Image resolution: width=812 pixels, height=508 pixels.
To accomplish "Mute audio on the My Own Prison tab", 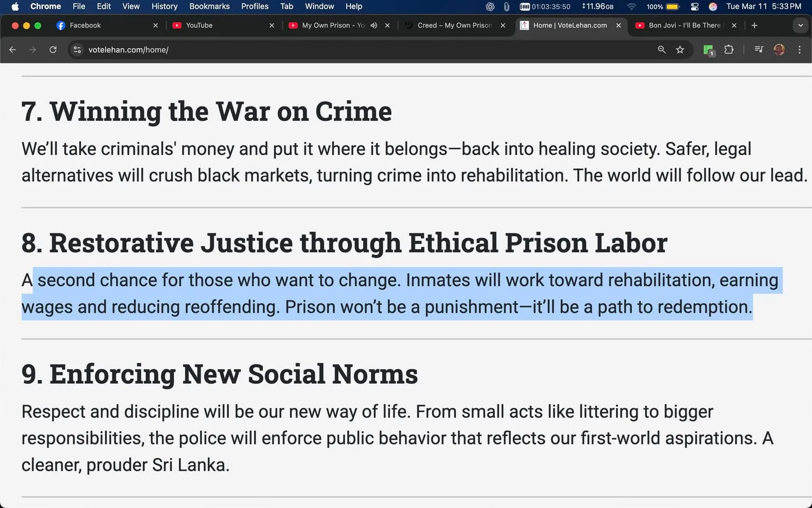I will pyautogui.click(x=374, y=25).
